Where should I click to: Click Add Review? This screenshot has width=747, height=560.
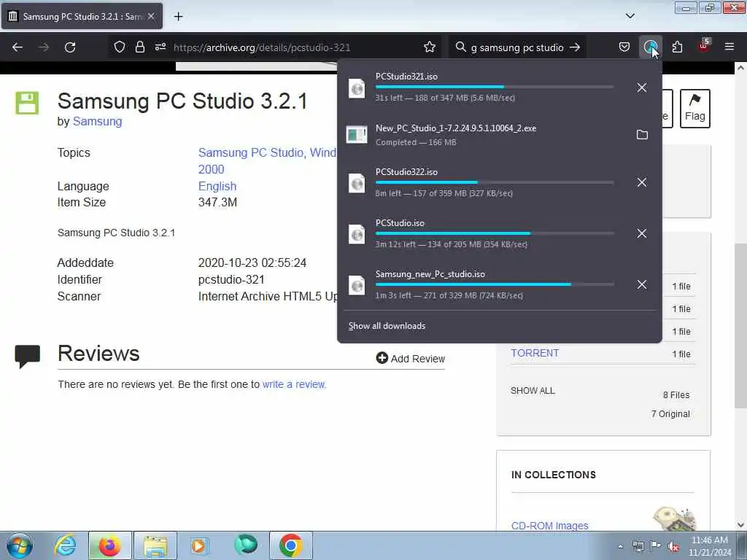click(x=410, y=359)
